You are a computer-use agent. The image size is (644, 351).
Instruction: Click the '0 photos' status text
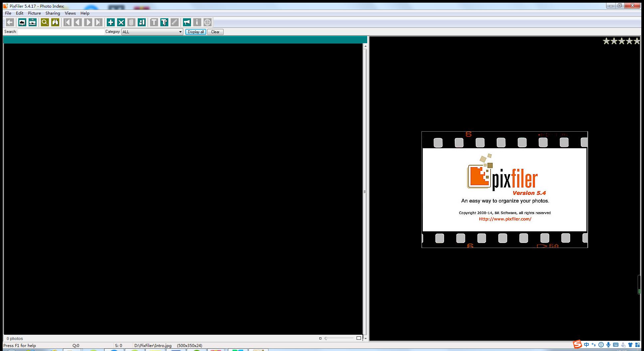[x=15, y=339]
